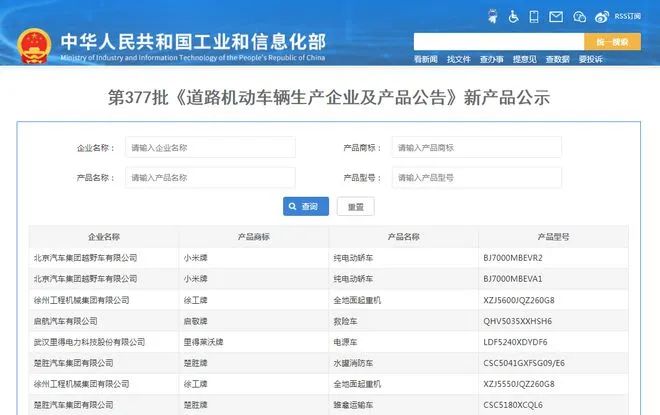Image resolution: width=660 pixels, height=415 pixels.
Task: Click the 产品型号 input field
Action: tap(477, 178)
